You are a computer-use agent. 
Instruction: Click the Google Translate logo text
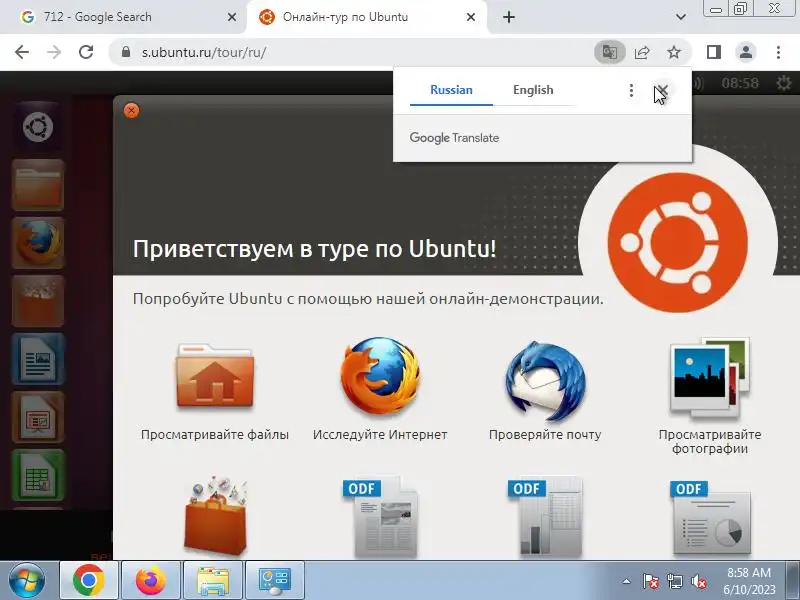tap(454, 138)
